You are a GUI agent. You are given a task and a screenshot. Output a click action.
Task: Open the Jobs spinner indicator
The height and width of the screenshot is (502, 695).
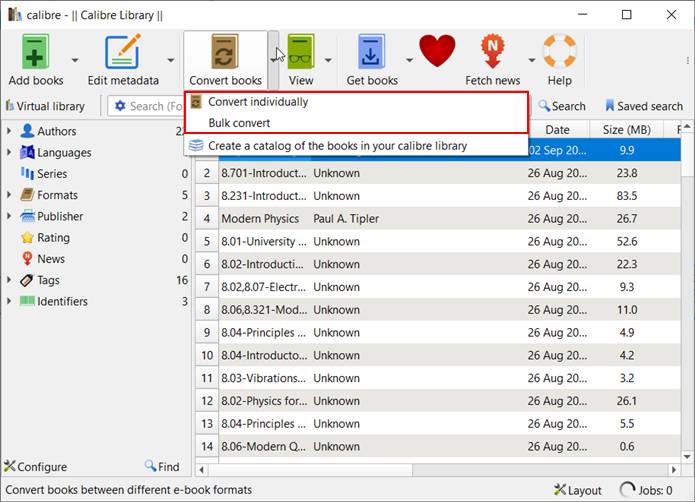[627, 490]
